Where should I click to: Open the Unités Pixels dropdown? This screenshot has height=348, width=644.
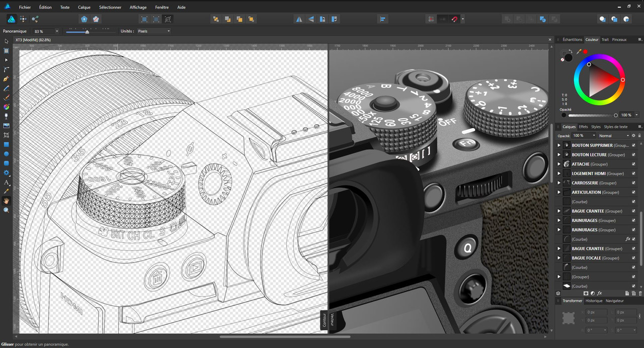coord(153,31)
